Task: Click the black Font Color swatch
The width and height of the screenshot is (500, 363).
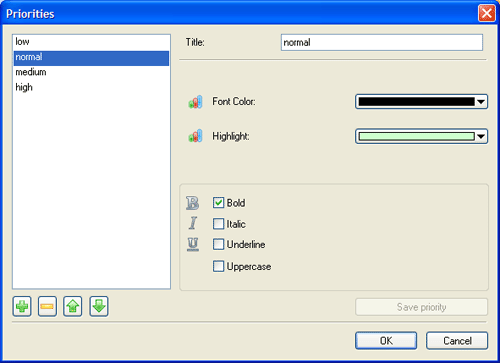Action: (x=416, y=102)
